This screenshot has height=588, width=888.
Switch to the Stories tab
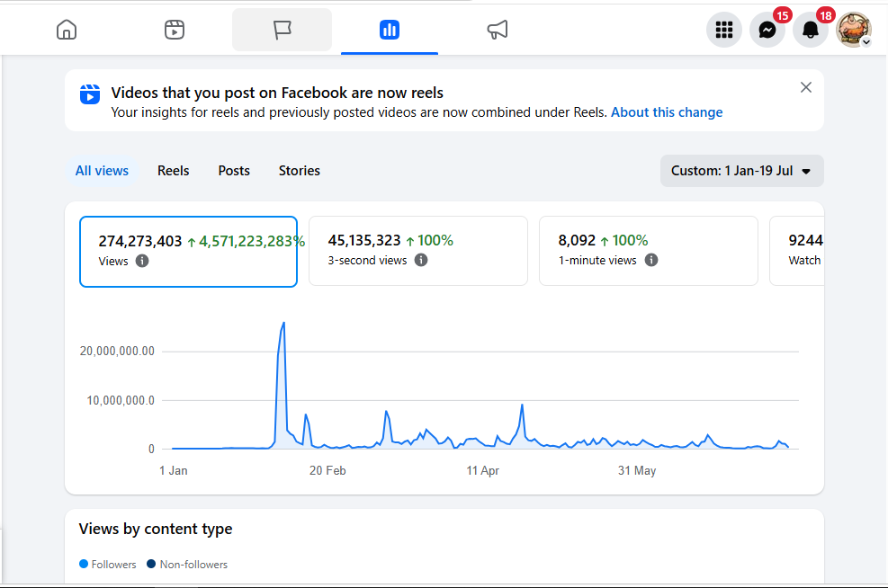click(299, 171)
